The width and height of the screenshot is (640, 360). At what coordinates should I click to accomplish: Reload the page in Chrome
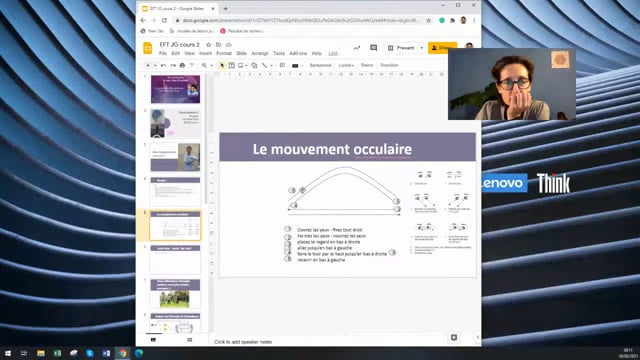pos(164,20)
